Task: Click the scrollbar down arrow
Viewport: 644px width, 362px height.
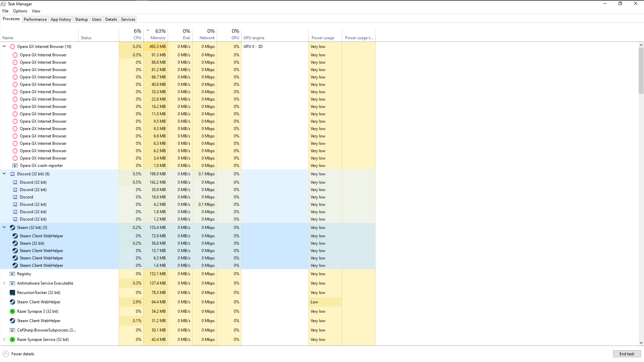Action: pos(641,343)
